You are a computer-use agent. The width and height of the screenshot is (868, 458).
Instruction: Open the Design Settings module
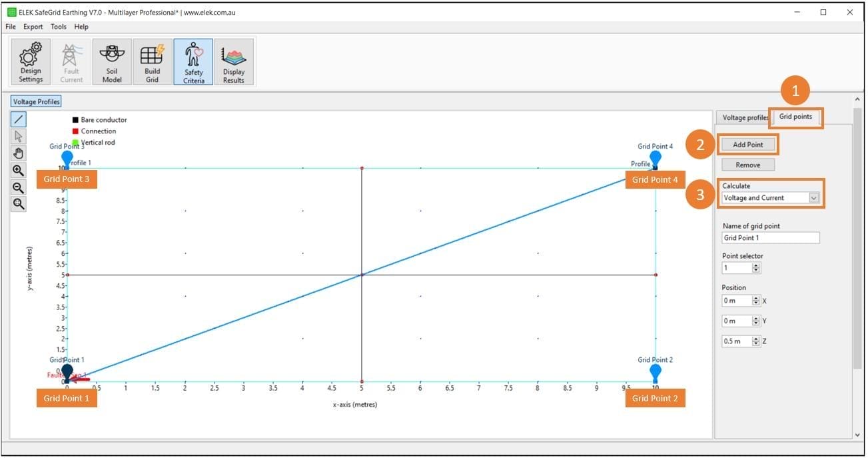click(x=31, y=62)
